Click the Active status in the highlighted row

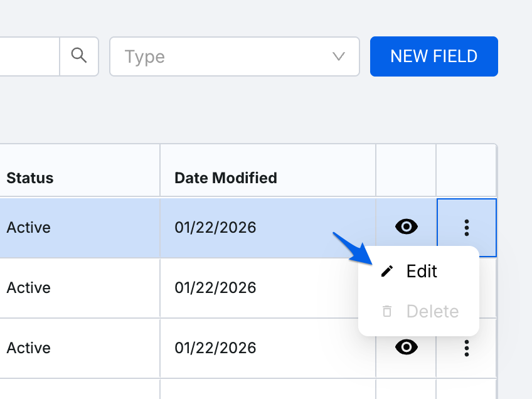[x=29, y=227]
